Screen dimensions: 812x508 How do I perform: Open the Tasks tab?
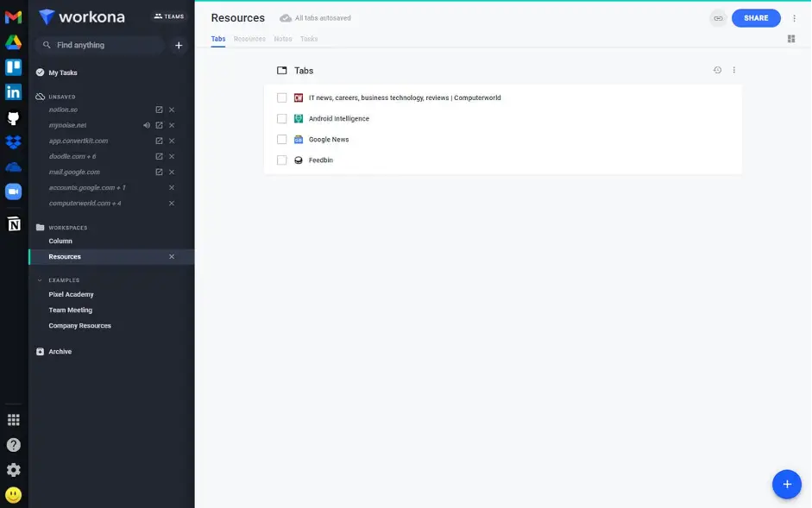[x=309, y=39]
